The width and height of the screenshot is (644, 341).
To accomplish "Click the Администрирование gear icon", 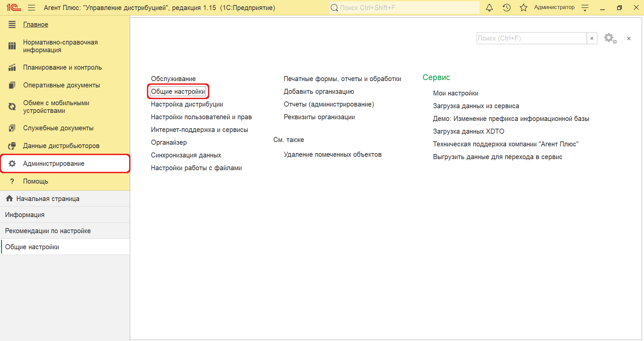I will pyautogui.click(x=12, y=163).
